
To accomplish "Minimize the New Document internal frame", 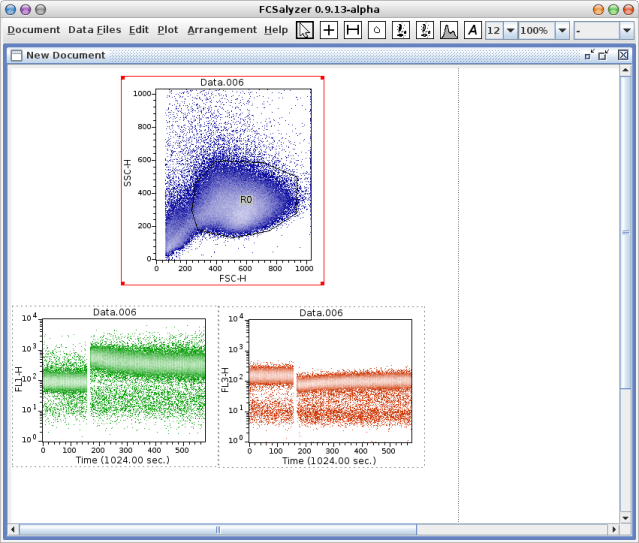I will coord(589,55).
